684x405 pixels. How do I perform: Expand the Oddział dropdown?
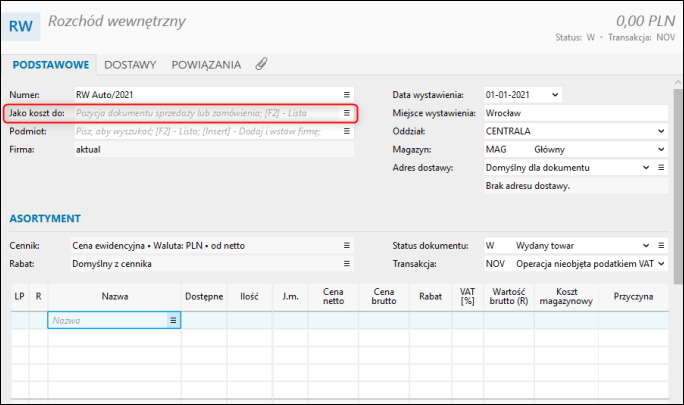pos(661,131)
